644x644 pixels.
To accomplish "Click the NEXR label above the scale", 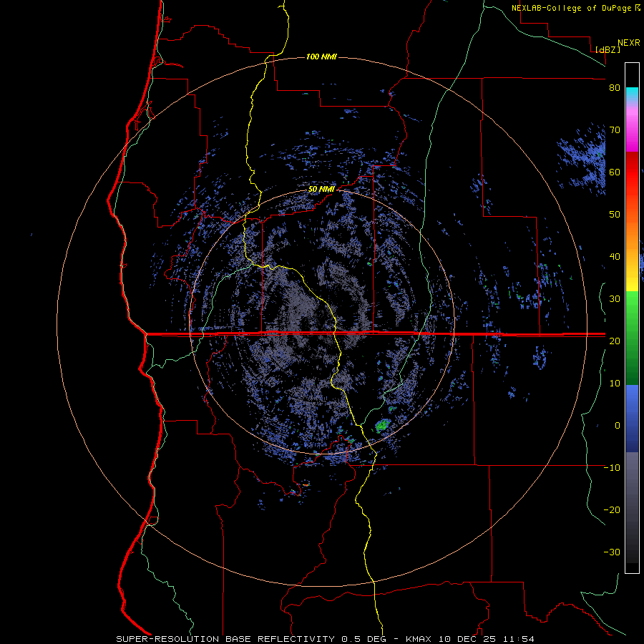I will click(628, 43).
